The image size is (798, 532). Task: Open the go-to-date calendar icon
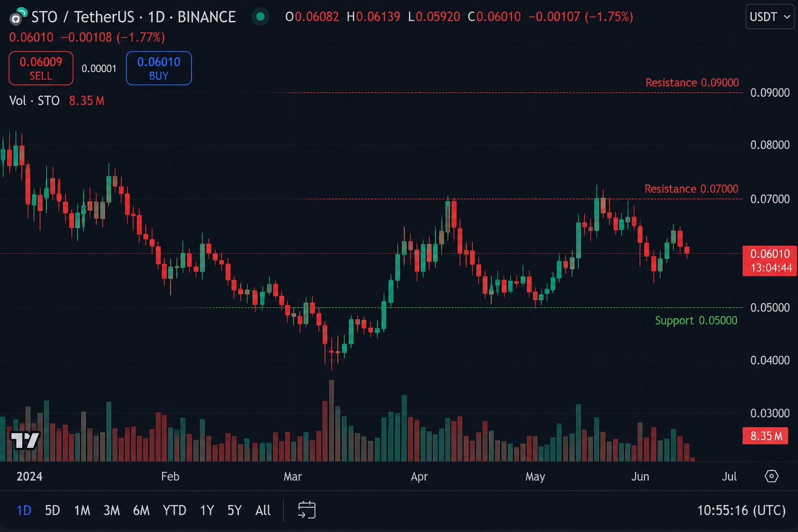(307, 510)
